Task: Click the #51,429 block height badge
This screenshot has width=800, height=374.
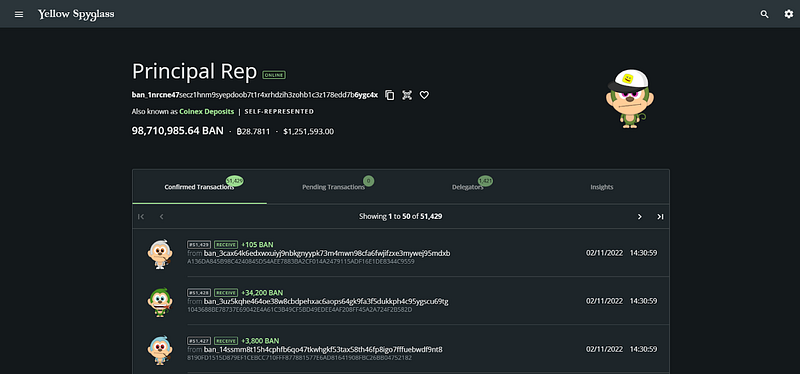Action: tap(199, 244)
